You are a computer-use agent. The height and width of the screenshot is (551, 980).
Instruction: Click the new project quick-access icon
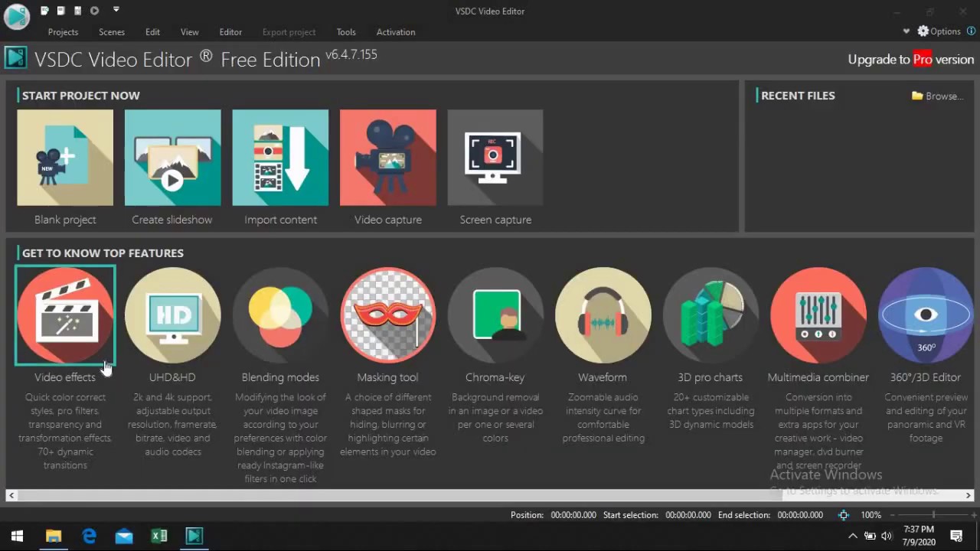(x=45, y=11)
